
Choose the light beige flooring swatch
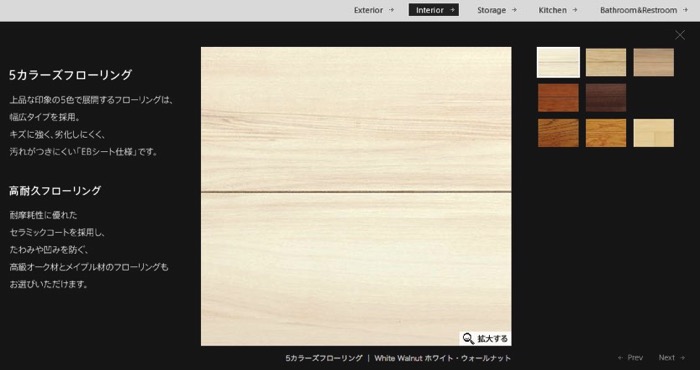(606, 62)
